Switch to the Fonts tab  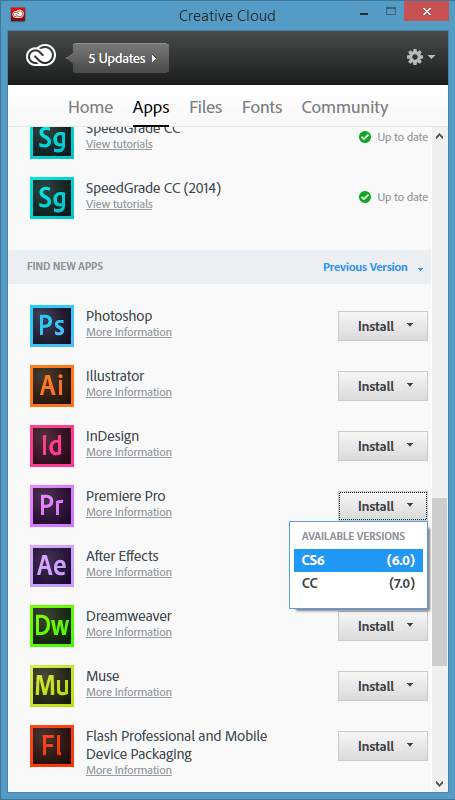click(262, 107)
